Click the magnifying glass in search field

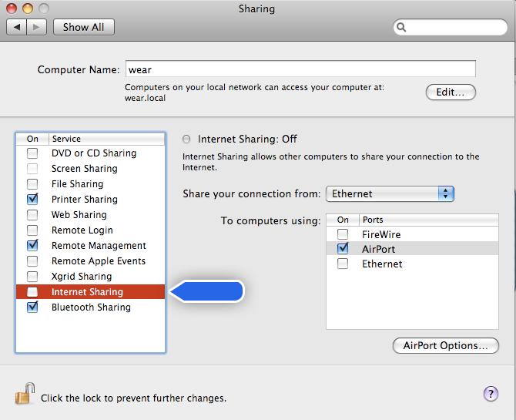pyautogui.click(x=403, y=27)
